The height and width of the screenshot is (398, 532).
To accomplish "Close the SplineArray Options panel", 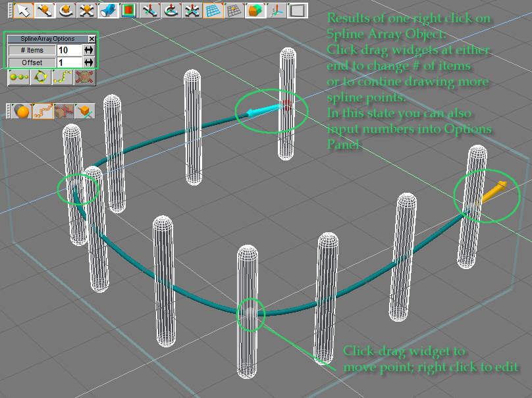I will coord(92,39).
